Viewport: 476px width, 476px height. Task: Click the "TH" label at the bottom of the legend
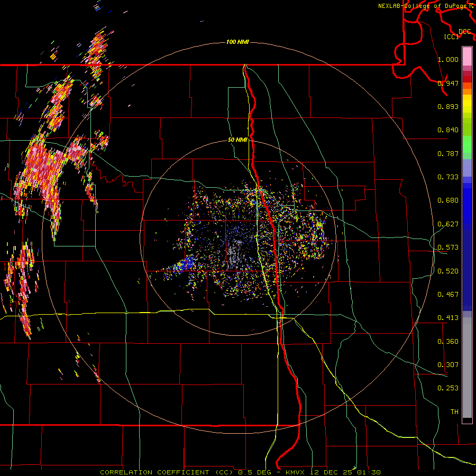click(x=454, y=412)
